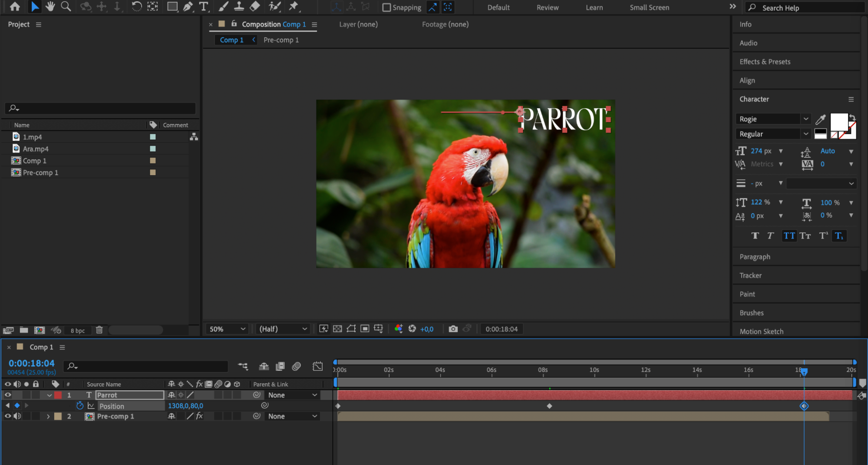The width and height of the screenshot is (868, 465).
Task: Open the Pre-comp 1 breadcrumb tab
Action: pyautogui.click(x=281, y=40)
